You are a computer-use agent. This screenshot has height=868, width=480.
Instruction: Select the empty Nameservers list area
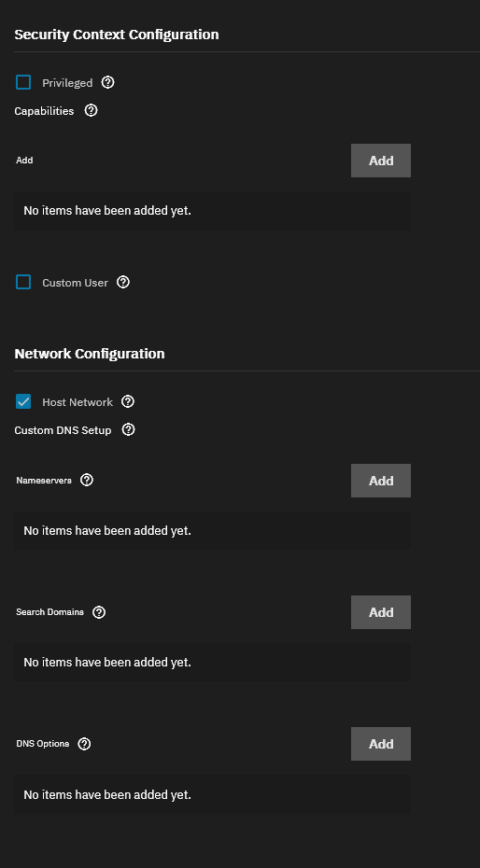pos(213,531)
